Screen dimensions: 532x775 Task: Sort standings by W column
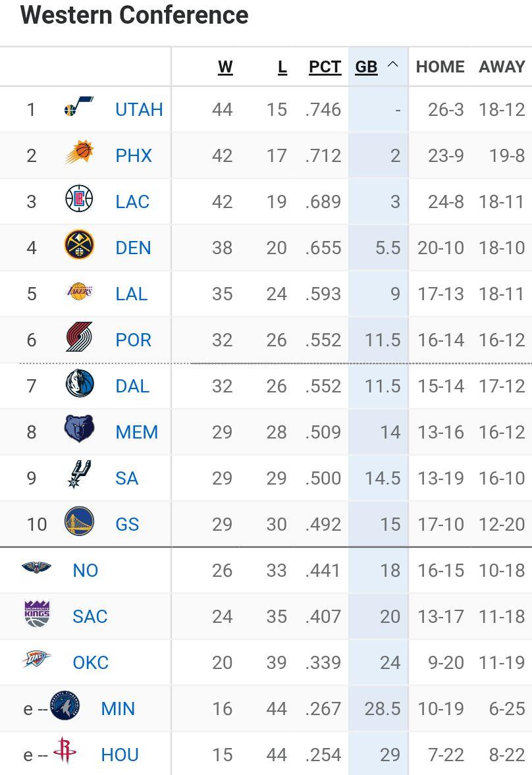225,67
